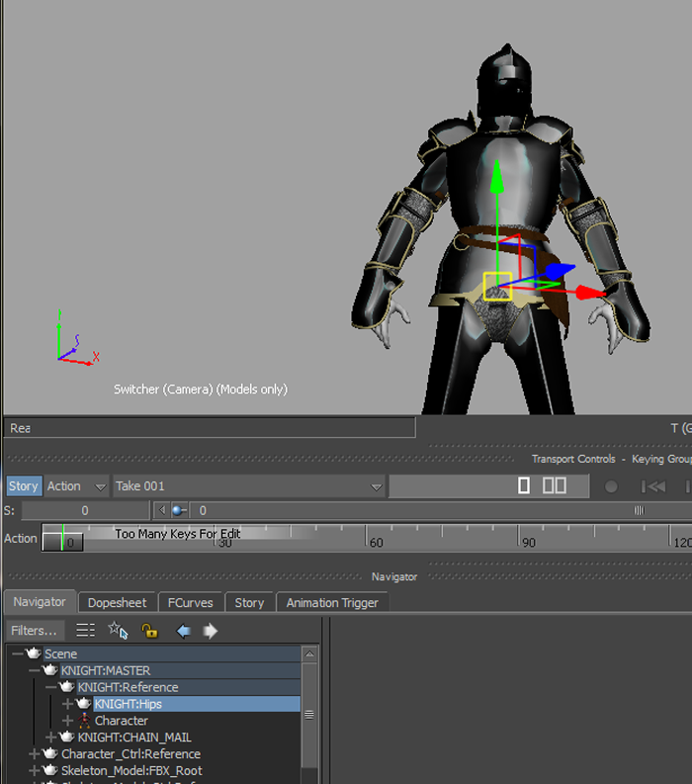Switch to the Dopesheet tab
Image resolution: width=692 pixels, height=784 pixels.
[x=117, y=602]
